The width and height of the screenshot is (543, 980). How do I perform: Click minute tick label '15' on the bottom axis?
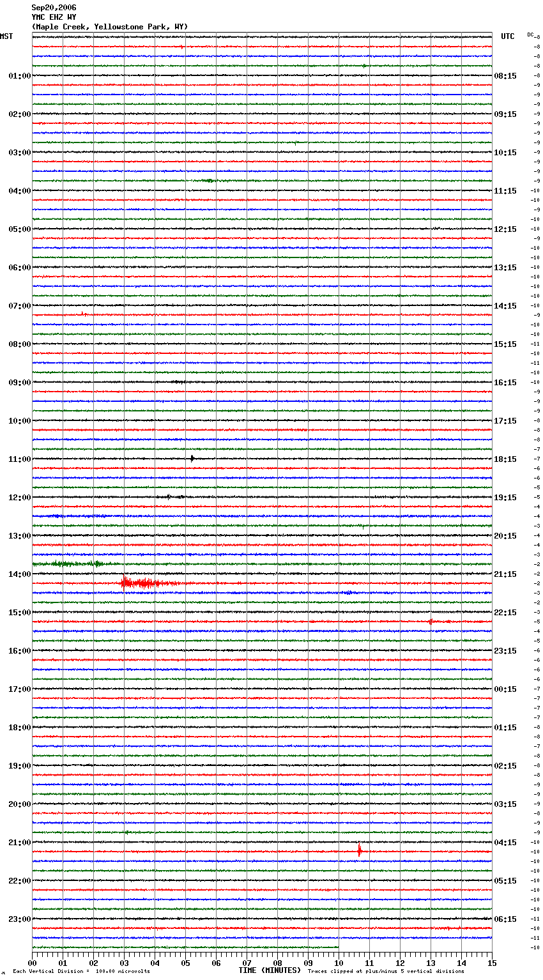coord(492,963)
